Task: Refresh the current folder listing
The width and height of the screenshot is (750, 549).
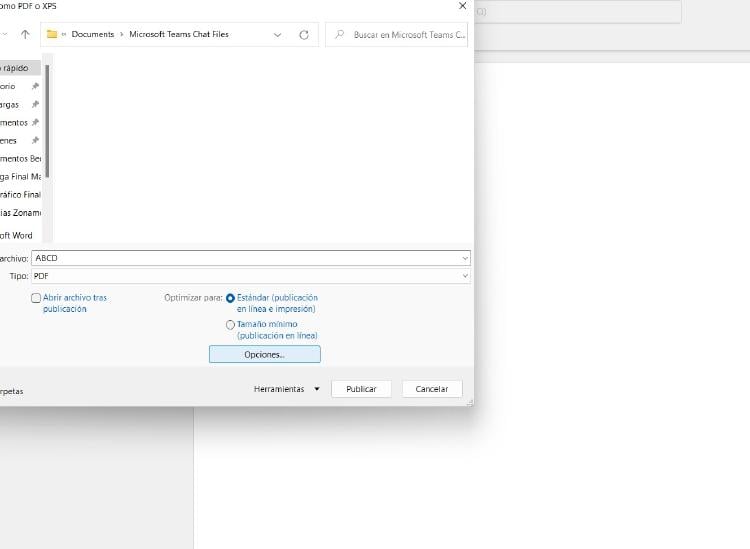Action: point(304,34)
